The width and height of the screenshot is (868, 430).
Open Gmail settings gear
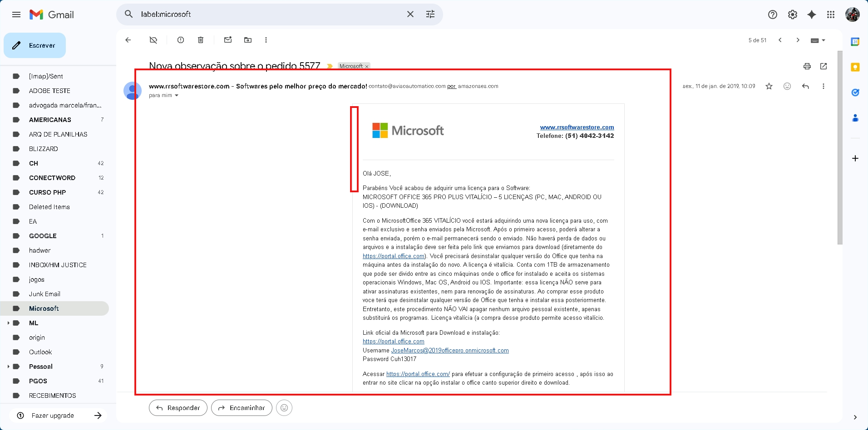tap(793, 15)
